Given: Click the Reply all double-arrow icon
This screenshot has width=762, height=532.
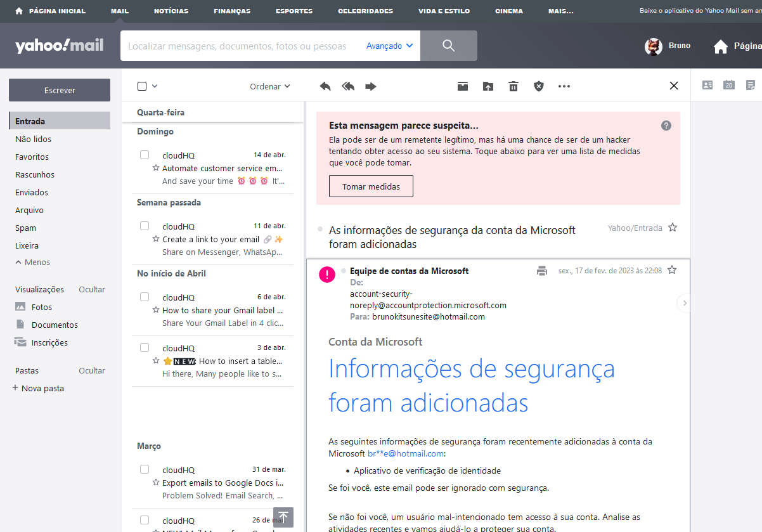Looking at the screenshot, I should tap(348, 86).
